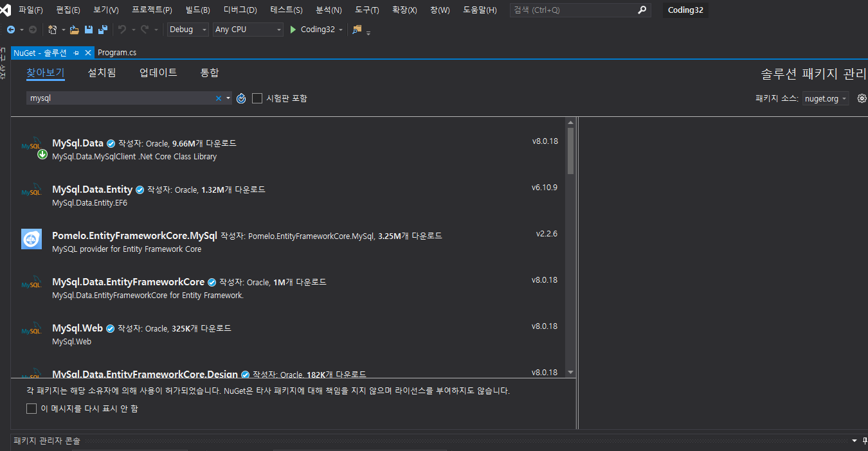Click the Undo toolbar icon
Image resolution: width=868 pixels, height=451 pixels.
pos(122,30)
